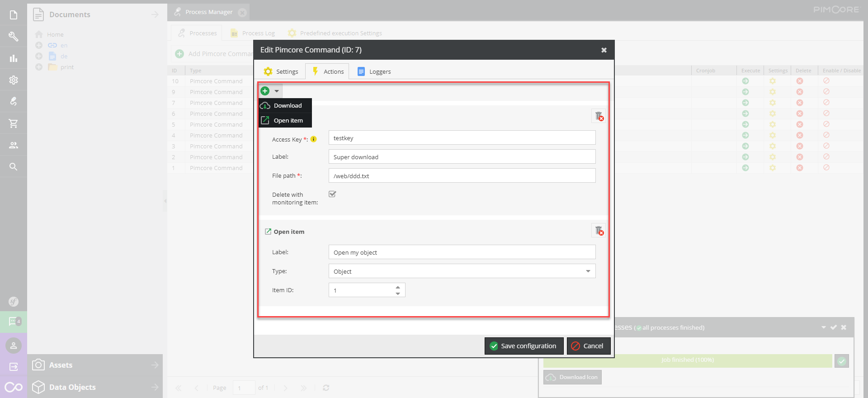Click the Cancel button
Viewport: 868px width, 398px height.
click(x=589, y=346)
